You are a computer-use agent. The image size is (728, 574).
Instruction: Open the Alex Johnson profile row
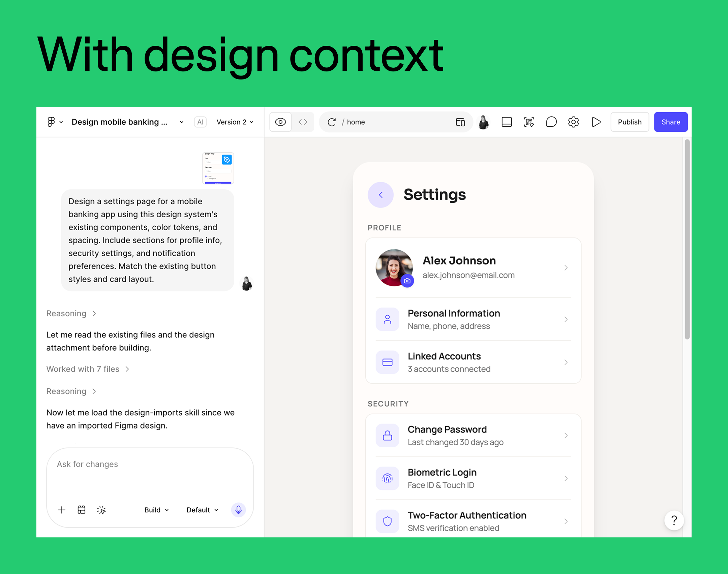click(473, 268)
